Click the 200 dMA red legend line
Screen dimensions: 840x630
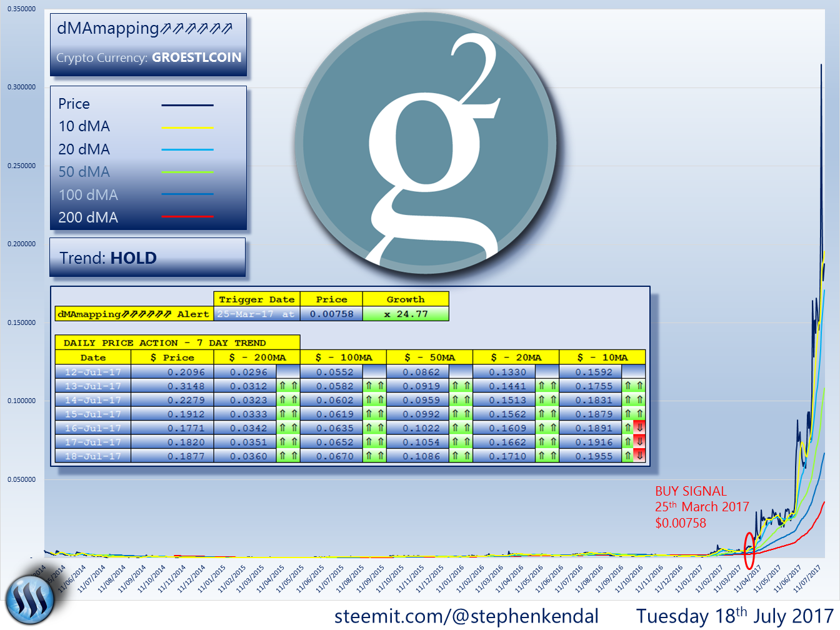[x=187, y=217]
